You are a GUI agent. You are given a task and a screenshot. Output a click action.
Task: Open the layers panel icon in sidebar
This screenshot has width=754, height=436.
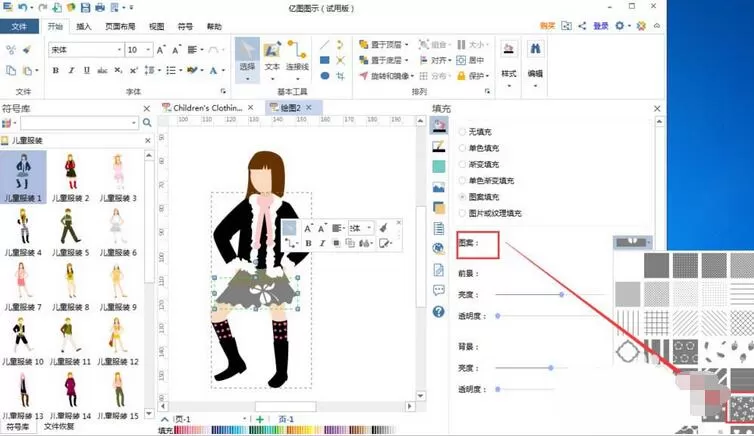pyautogui.click(x=439, y=208)
